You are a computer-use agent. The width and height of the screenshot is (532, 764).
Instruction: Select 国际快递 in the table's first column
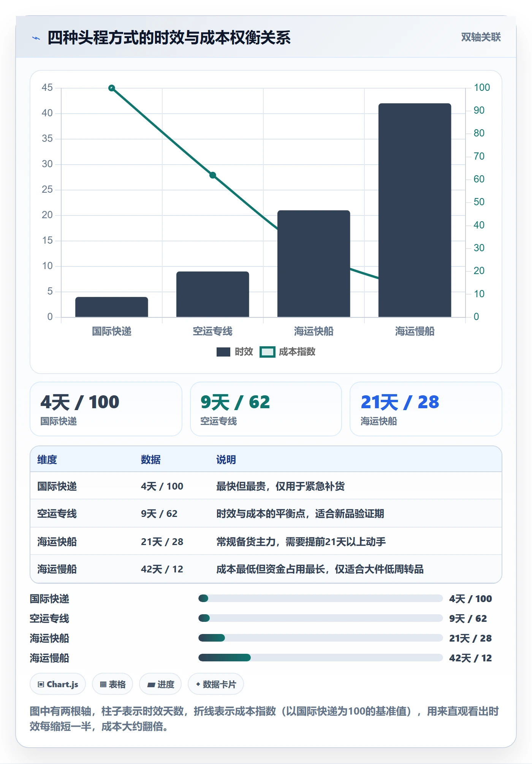57,486
